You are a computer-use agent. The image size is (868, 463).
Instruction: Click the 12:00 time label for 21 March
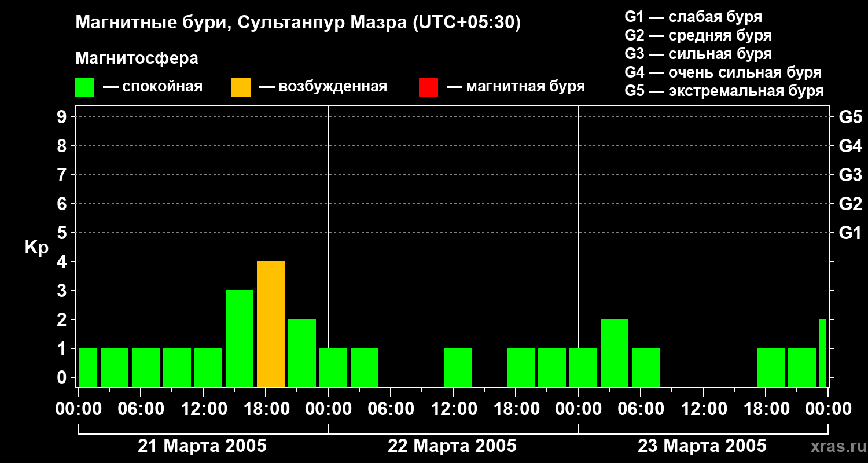[x=203, y=409]
